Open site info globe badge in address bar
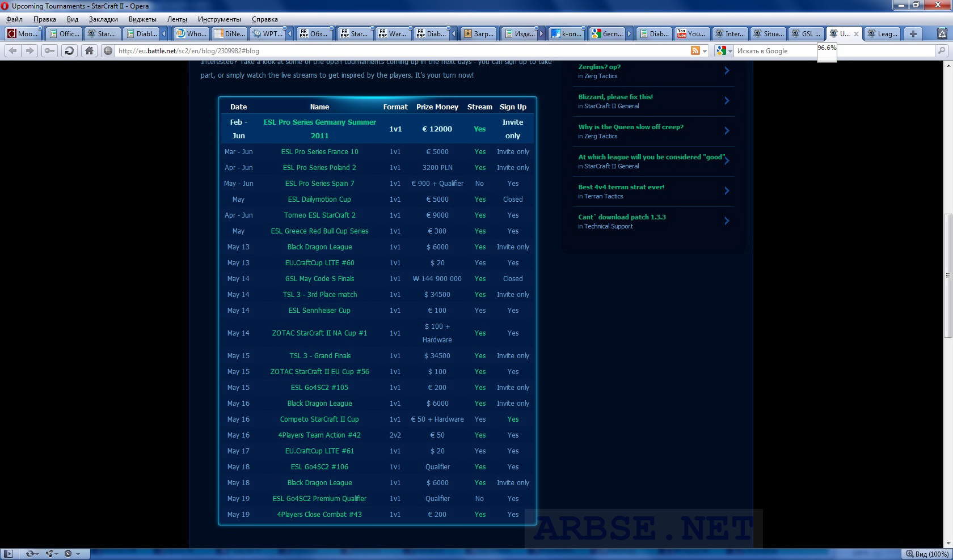The image size is (953, 560). tap(108, 50)
